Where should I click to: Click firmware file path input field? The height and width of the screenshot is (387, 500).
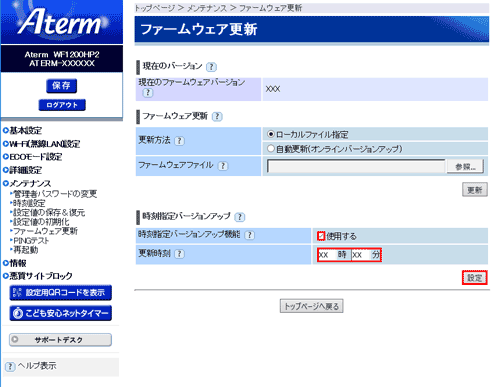pos(356,166)
